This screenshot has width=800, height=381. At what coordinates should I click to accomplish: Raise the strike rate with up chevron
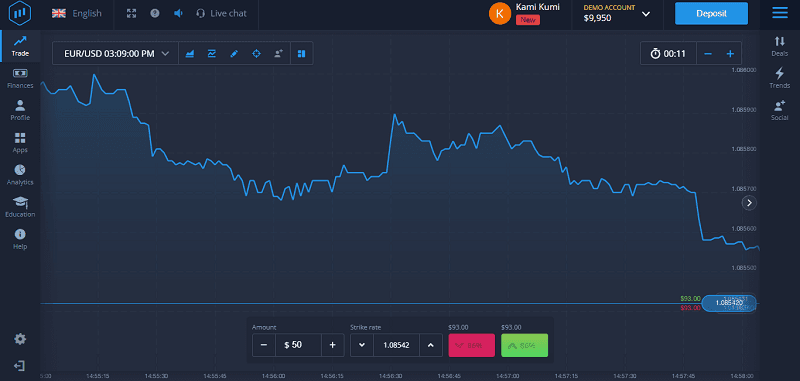point(431,345)
